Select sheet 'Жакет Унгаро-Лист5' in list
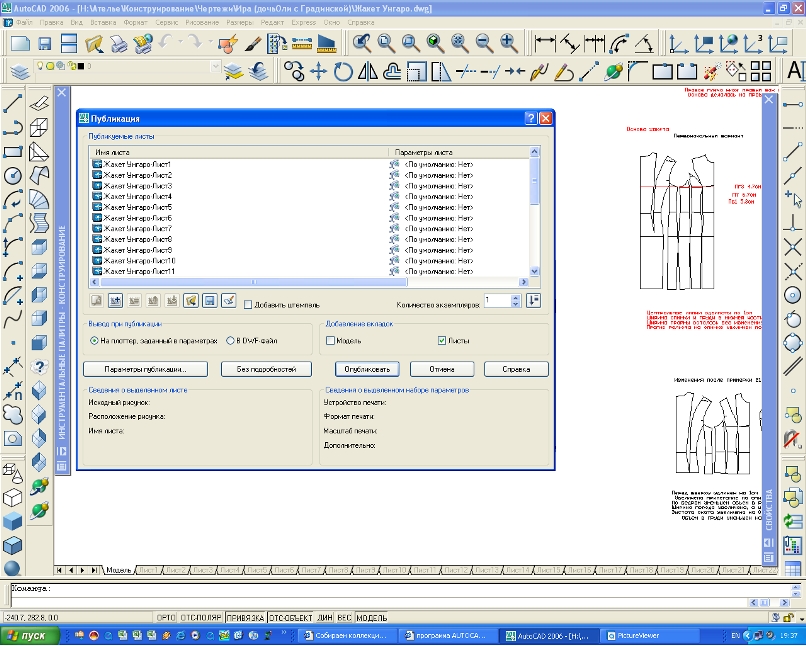The width and height of the screenshot is (806, 646). (137, 207)
